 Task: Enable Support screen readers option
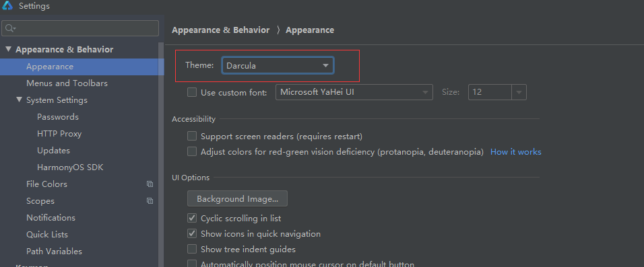(192, 136)
